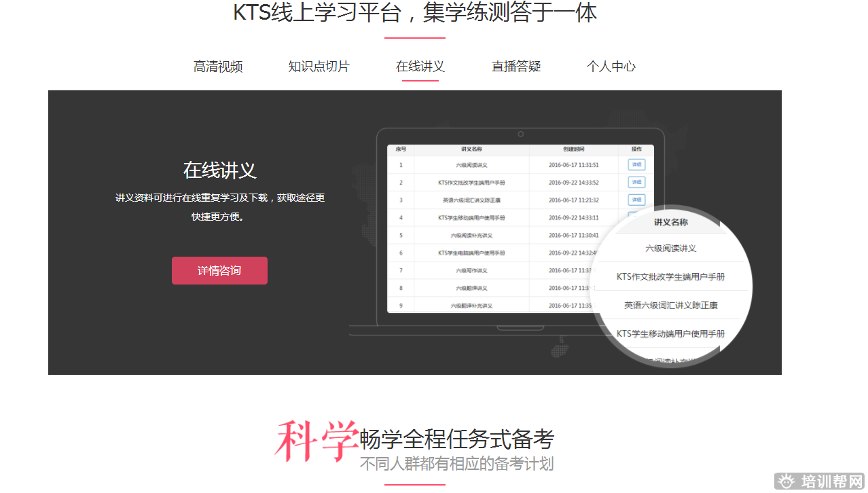
Task: Click the red 科学 calligraphy text
Action: click(x=317, y=440)
